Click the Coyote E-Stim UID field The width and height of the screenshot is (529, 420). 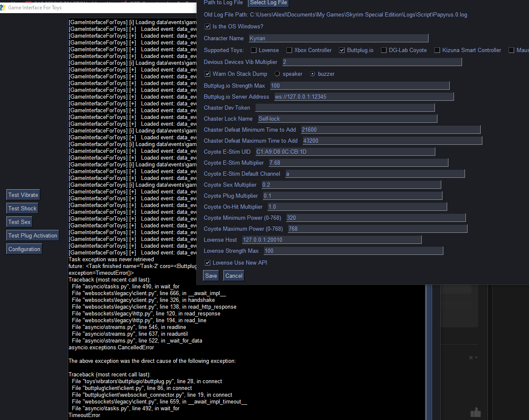coord(345,152)
